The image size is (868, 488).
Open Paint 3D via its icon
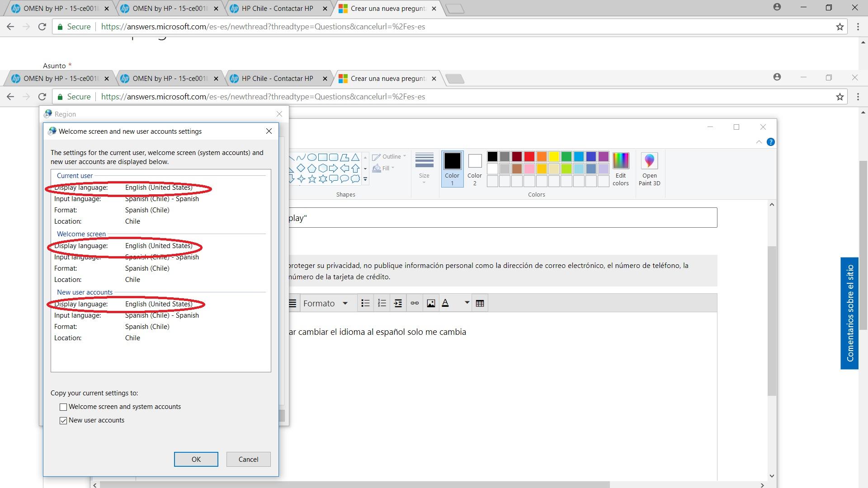(x=650, y=169)
